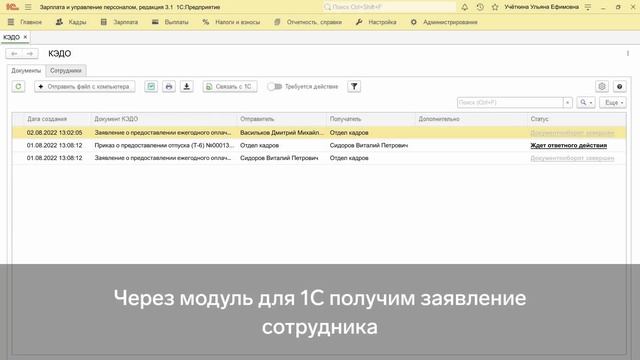640x360 pixels.
Task: Click recipient Сидоров Виталий Петрович
Action: [x=369, y=145]
